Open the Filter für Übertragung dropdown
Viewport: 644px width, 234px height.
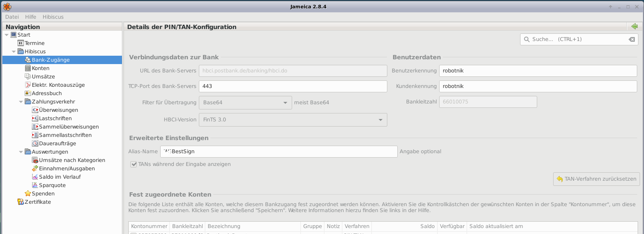point(245,103)
